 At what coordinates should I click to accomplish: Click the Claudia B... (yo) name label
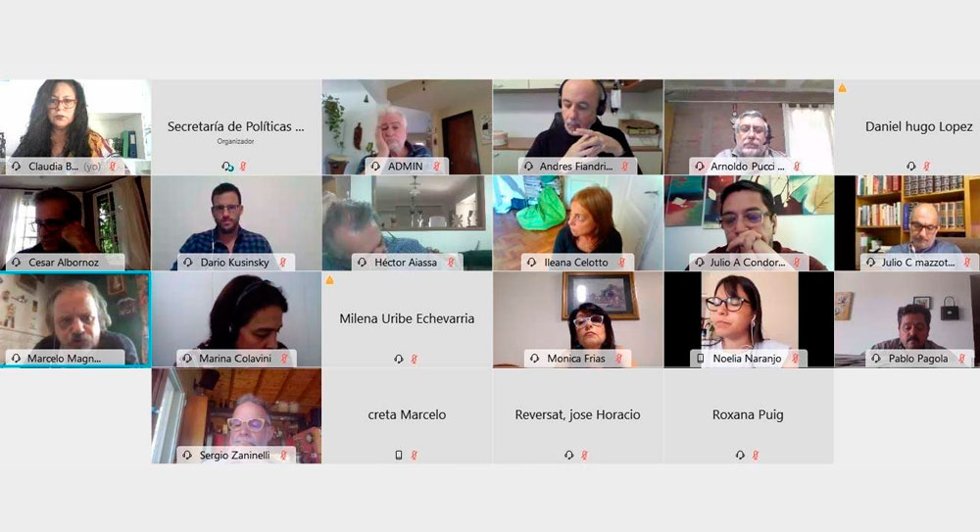click(x=65, y=167)
